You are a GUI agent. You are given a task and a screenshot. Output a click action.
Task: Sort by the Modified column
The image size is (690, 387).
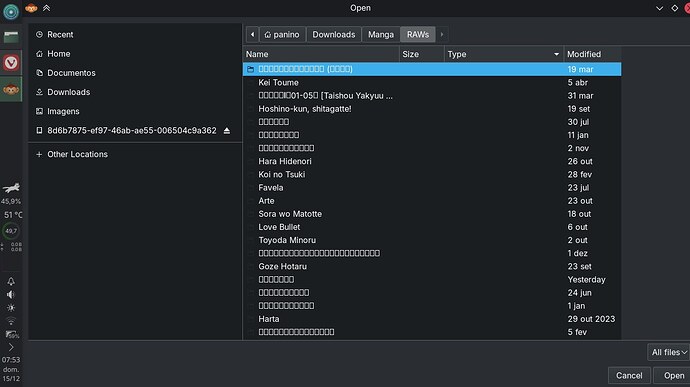coord(592,54)
